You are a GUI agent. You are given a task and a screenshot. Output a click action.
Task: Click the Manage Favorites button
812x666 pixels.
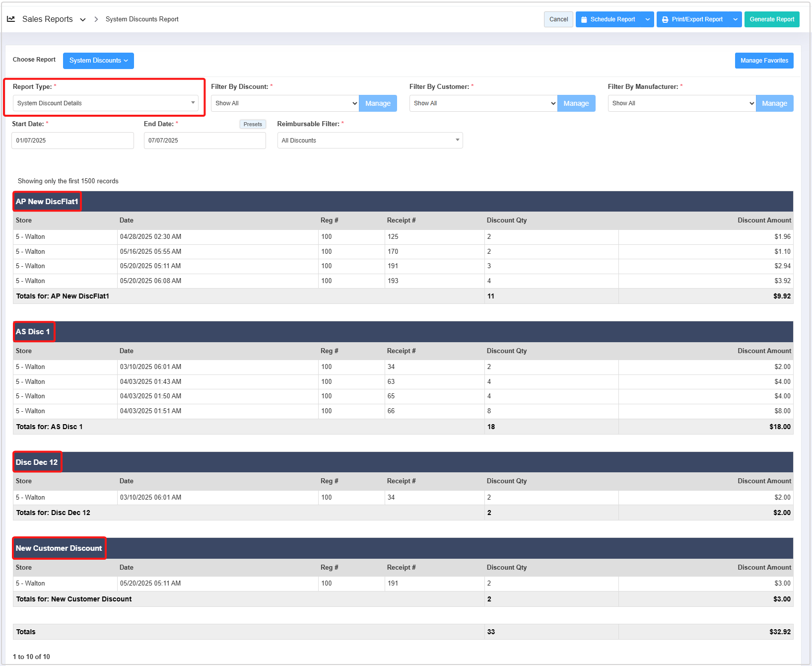[764, 61]
